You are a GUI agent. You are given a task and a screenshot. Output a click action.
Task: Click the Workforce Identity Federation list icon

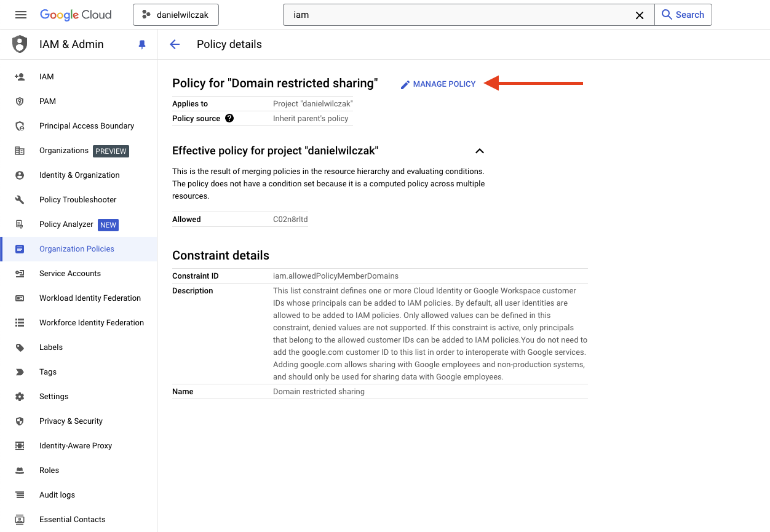click(20, 323)
